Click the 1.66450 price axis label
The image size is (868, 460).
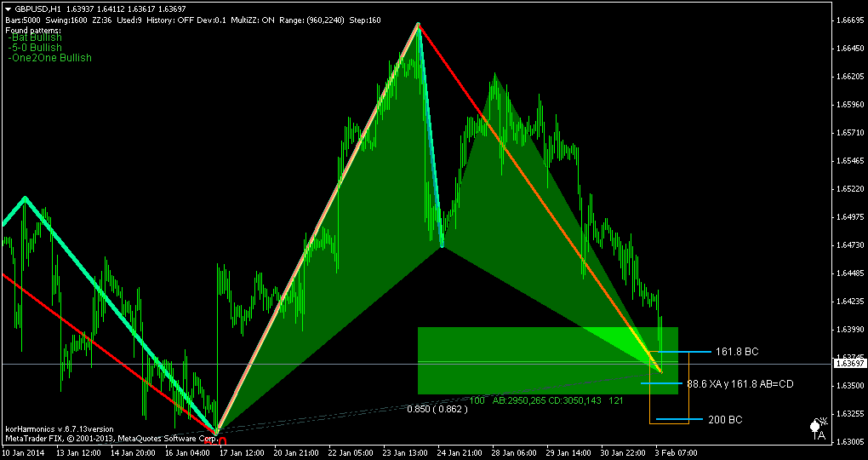(x=851, y=49)
